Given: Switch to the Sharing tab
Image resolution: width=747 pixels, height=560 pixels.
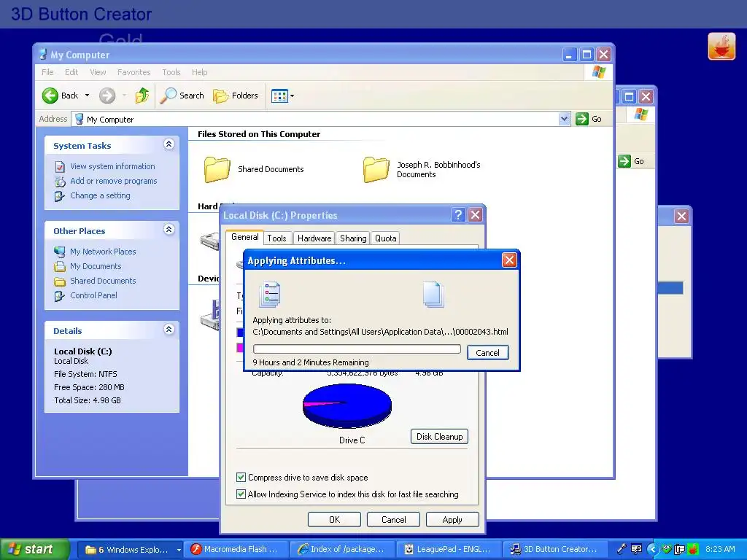Looking at the screenshot, I should click(353, 238).
